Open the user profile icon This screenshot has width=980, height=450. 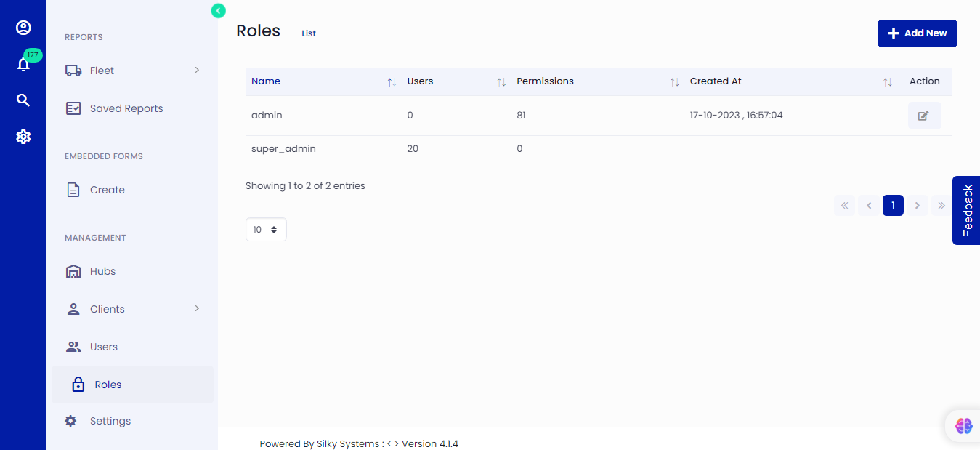[x=23, y=28]
